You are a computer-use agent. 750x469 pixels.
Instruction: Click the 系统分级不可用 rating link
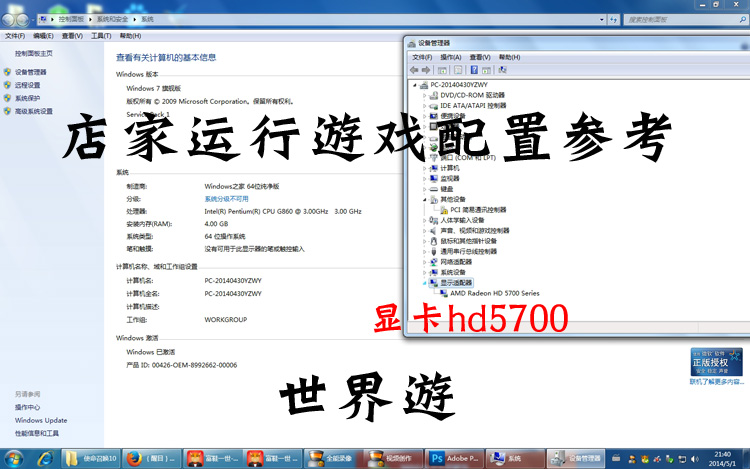[x=226, y=199]
